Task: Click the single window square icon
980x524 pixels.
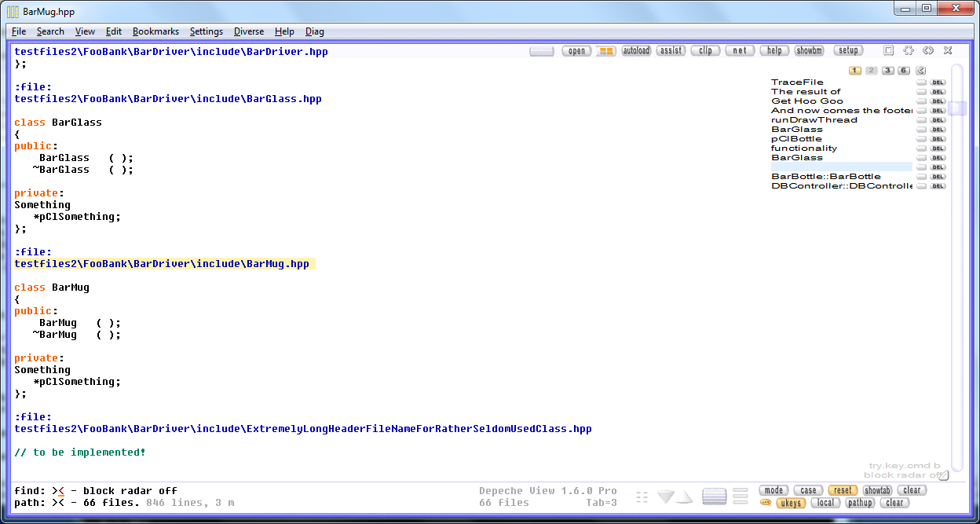Action: (889, 50)
